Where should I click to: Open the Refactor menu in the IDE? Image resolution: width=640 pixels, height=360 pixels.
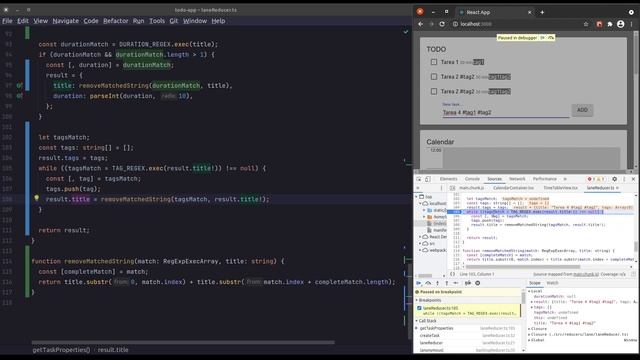[x=116, y=21]
